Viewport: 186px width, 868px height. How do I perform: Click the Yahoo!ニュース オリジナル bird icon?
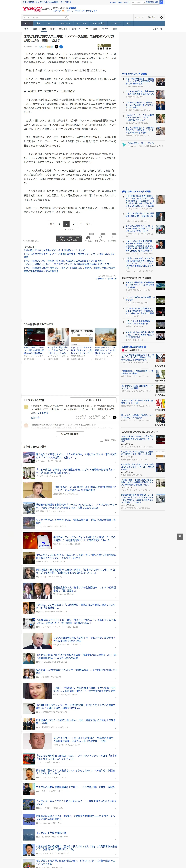[x=124, y=145]
